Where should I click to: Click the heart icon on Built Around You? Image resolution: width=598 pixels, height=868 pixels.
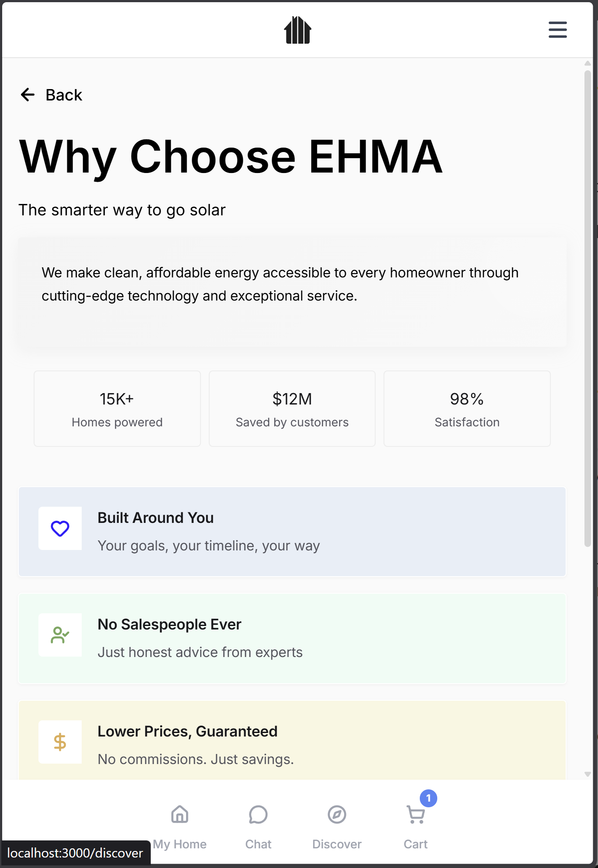coord(60,529)
